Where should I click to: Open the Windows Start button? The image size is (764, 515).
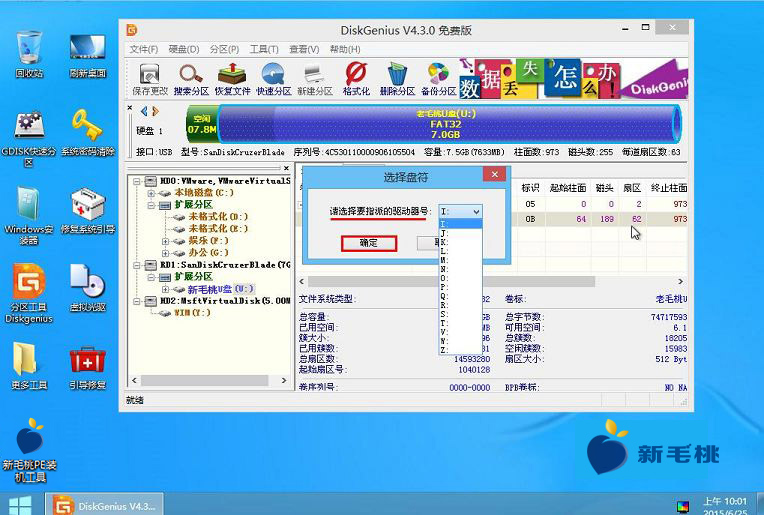pyautogui.click(x=20, y=505)
